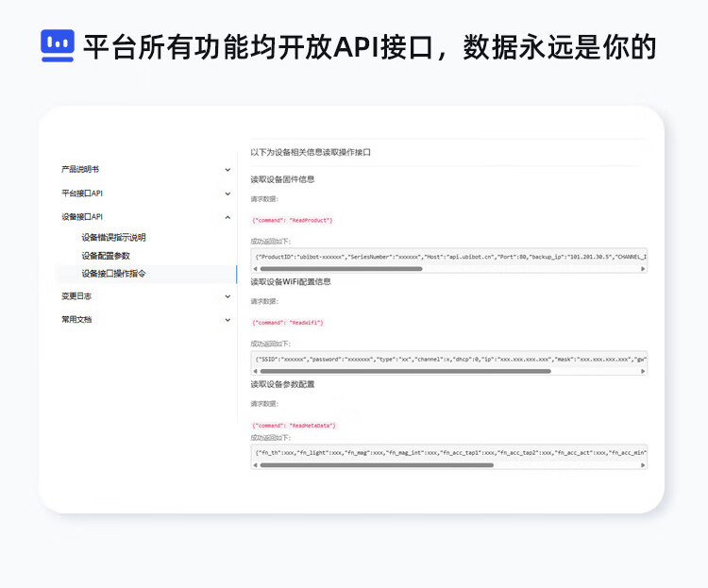Open 设备配置参数 page
Screen dimensions: 708x588
coord(106,256)
